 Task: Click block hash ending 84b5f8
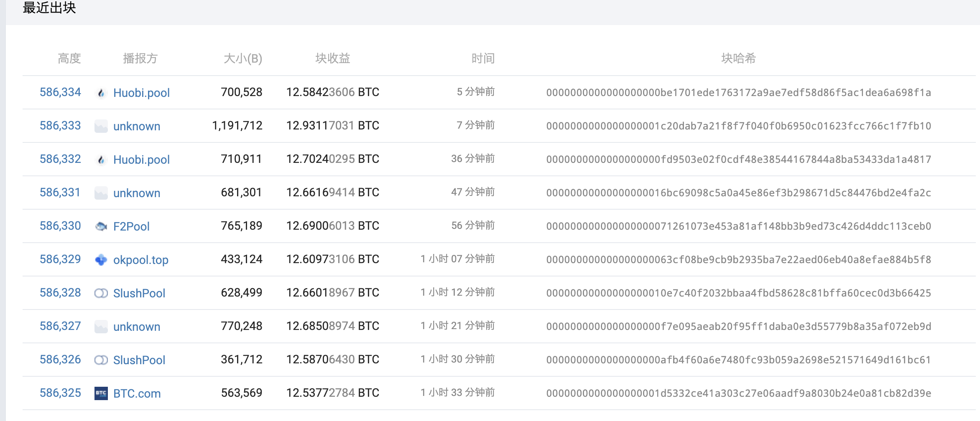tap(739, 260)
